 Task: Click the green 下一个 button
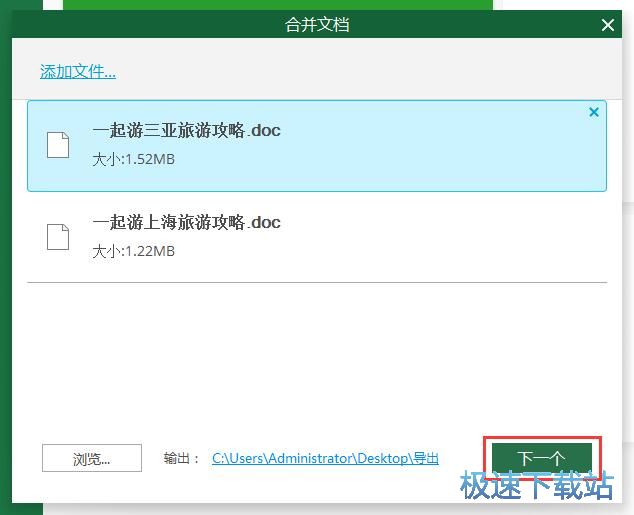point(542,458)
